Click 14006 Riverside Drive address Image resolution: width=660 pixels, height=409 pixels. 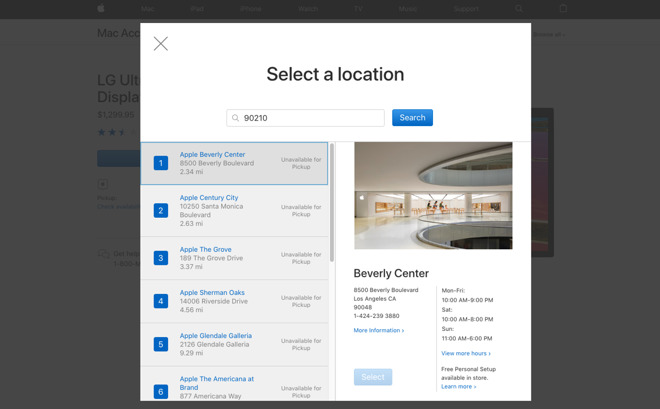pos(214,301)
